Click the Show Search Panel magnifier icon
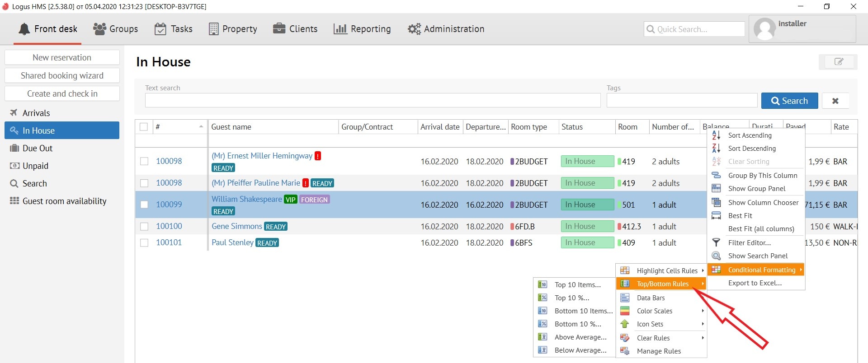 click(716, 256)
